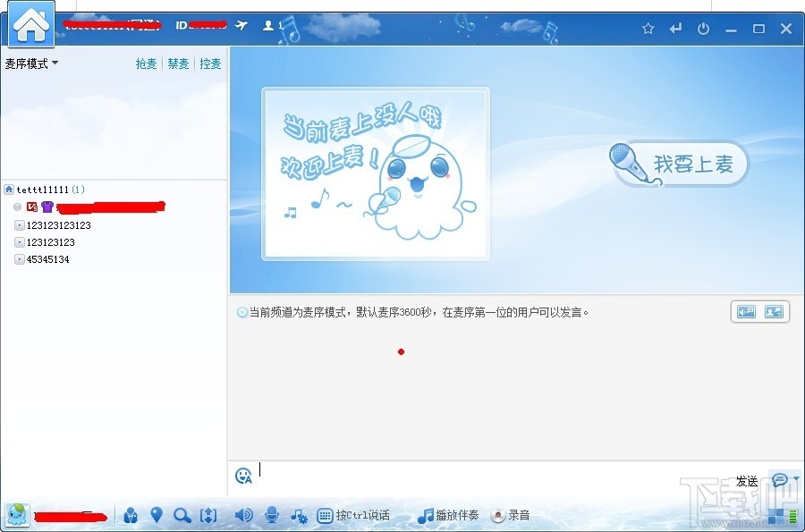Click the star favorite icon in the title bar
The width and height of the screenshot is (805, 532).
(648, 28)
